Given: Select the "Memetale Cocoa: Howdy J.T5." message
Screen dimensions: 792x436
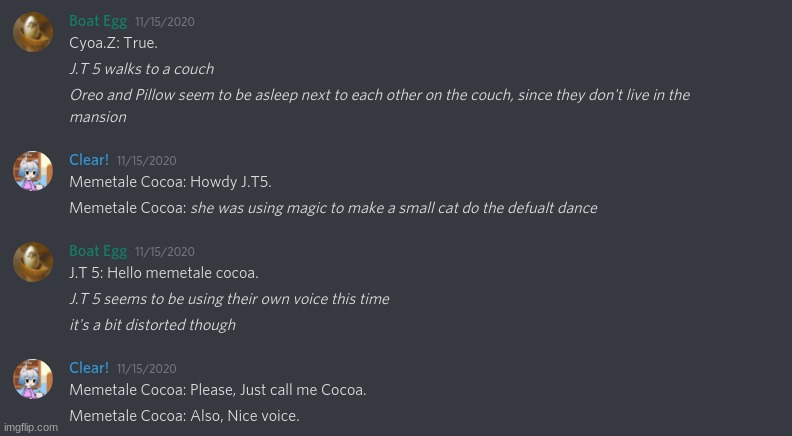Looking at the screenshot, I should (170, 182).
